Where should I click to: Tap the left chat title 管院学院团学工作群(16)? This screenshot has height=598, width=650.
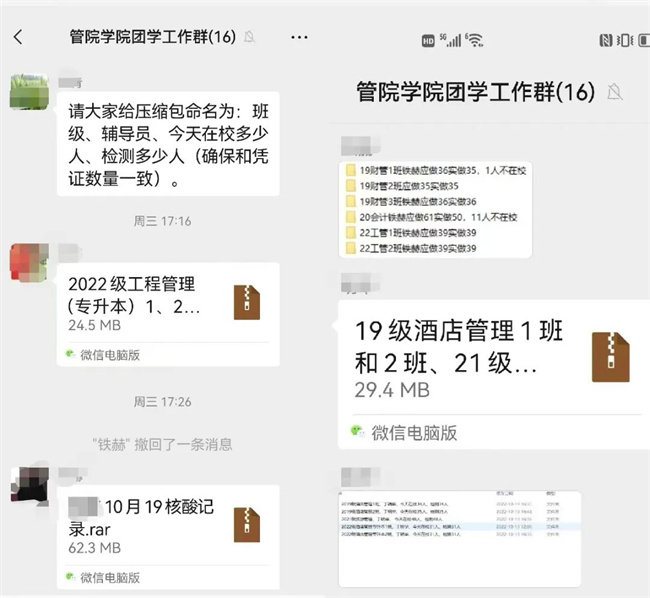tap(152, 37)
